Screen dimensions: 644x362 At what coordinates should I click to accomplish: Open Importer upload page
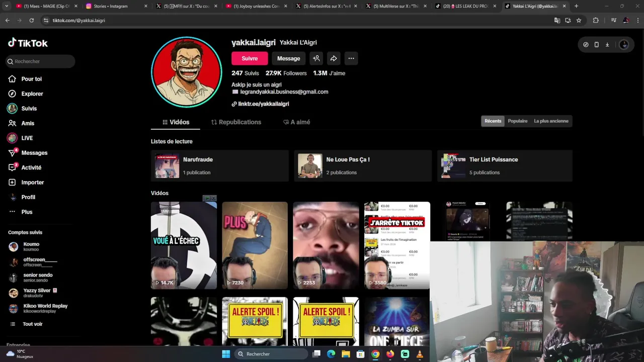point(32,182)
